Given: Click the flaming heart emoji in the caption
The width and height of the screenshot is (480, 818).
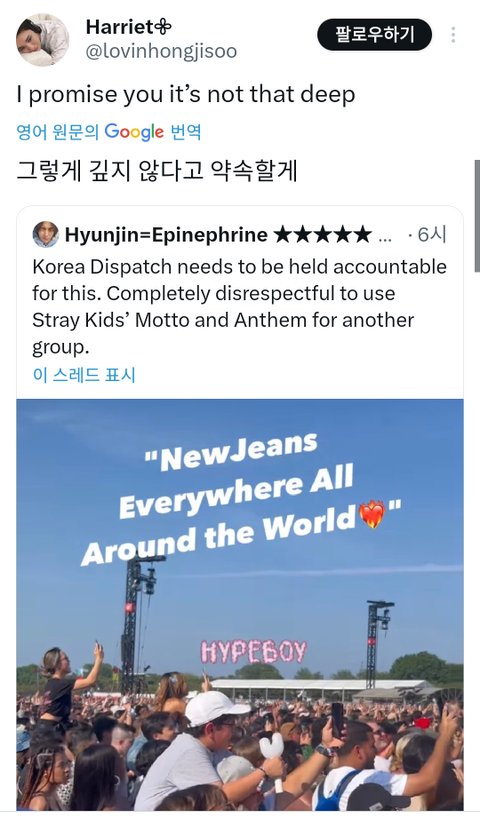Looking at the screenshot, I should coord(372,514).
